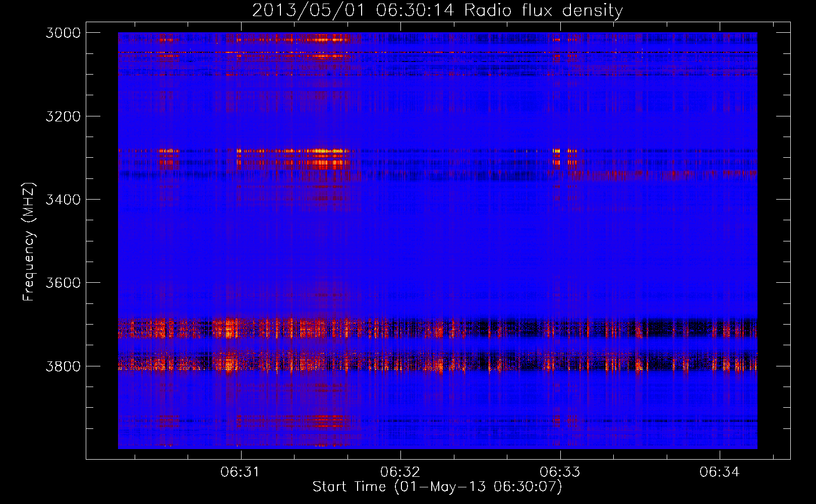Click the 3600 frequency axis label
Viewport: 816px width, 504px height.
click(63, 283)
